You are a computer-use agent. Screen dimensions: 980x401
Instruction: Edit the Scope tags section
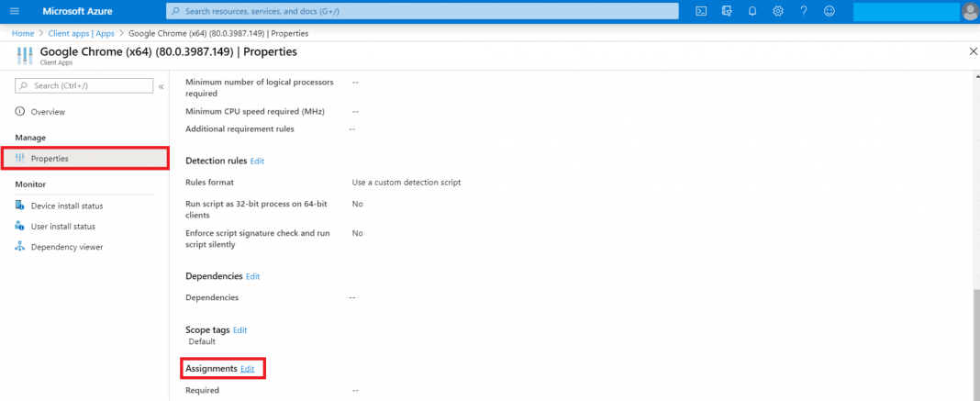(239, 330)
